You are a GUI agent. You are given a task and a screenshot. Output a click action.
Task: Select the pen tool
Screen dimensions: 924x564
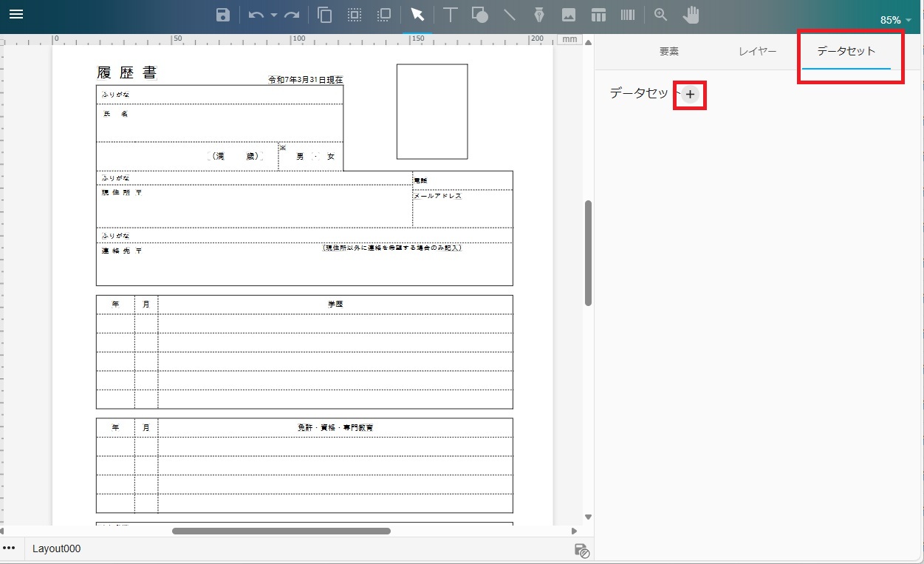539,15
